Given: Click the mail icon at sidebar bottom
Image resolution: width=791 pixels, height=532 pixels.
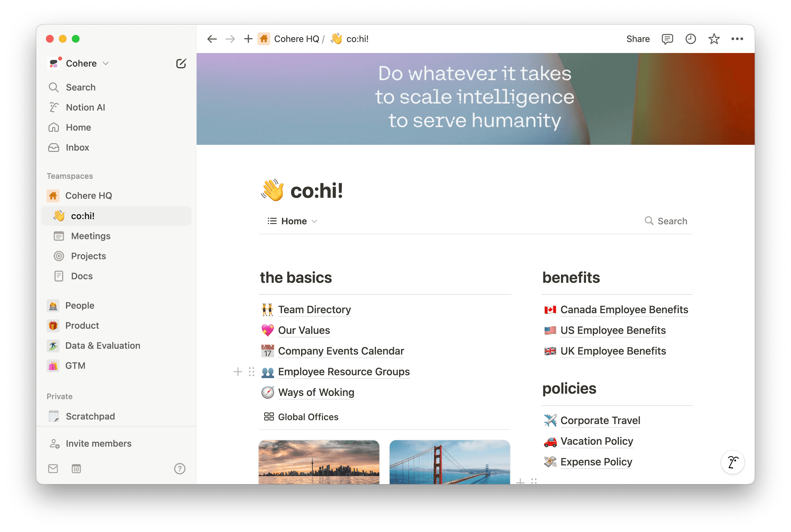Looking at the screenshot, I should 53,469.
